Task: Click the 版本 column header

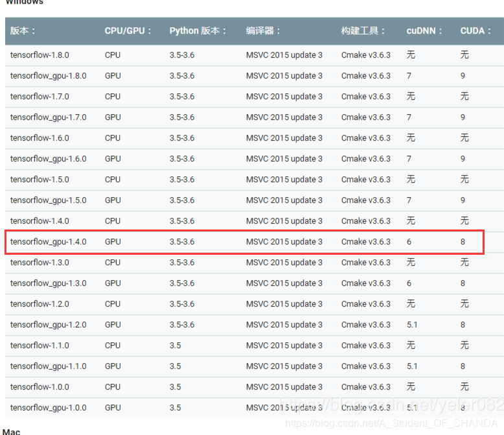Action: [23, 31]
